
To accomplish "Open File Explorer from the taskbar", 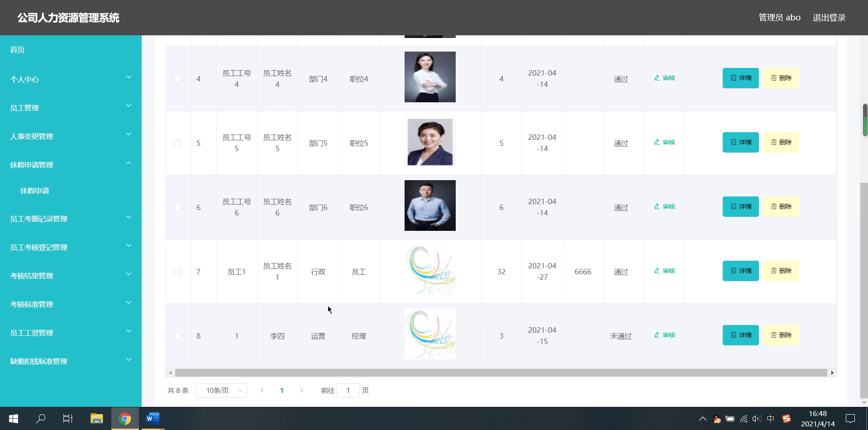I will (x=96, y=419).
